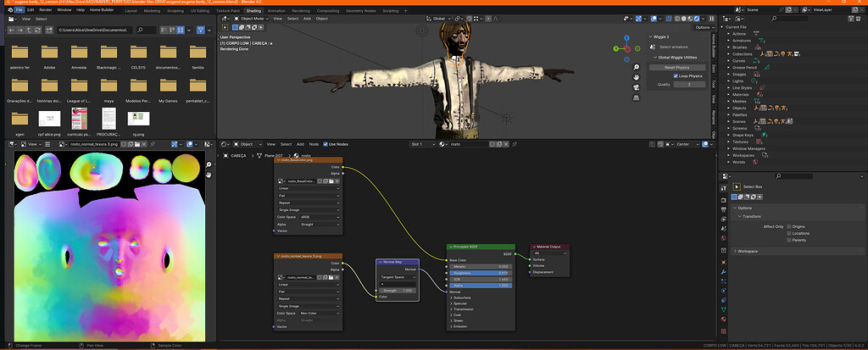
Task: Toggle file browser filter funnel icon
Action: [x=201, y=30]
